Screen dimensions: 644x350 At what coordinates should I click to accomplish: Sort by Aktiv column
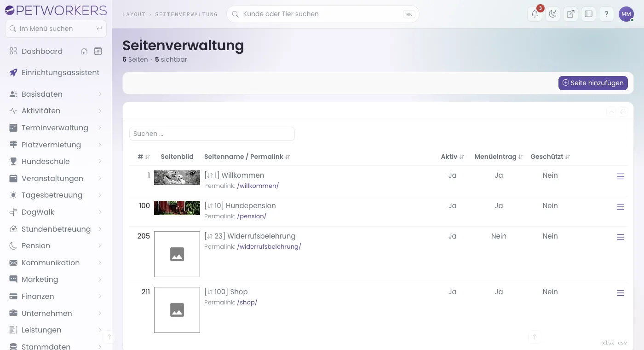tap(453, 157)
